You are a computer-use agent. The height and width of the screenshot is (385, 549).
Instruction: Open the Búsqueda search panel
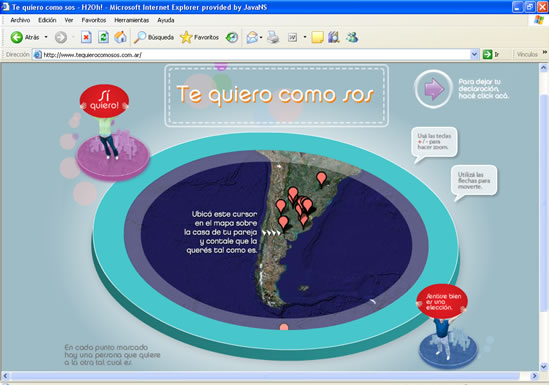154,37
